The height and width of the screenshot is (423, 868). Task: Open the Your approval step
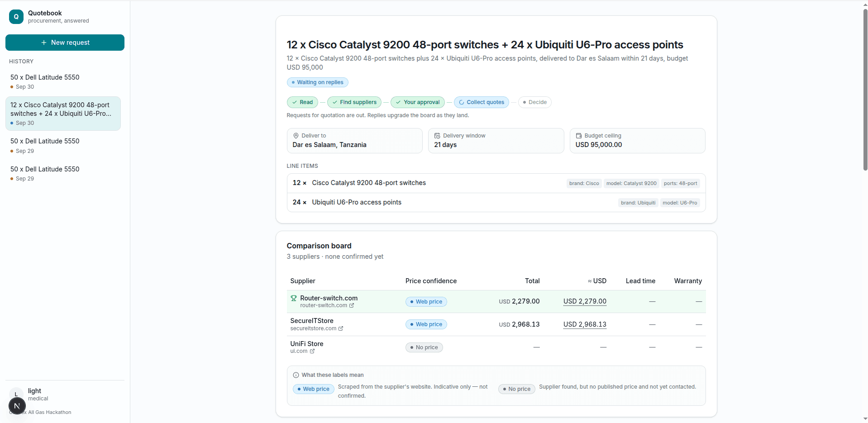[417, 102]
